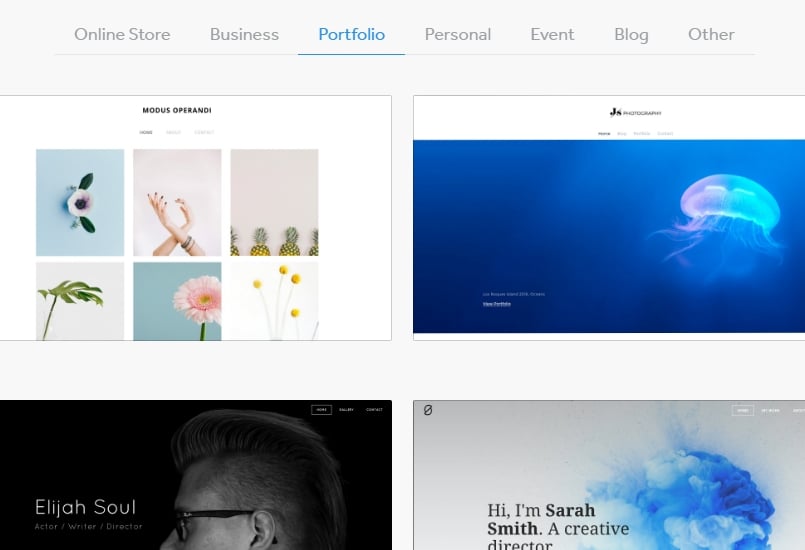Open the Online Store category tab
805x550 pixels.
pyautogui.click(x=122, y=34)
